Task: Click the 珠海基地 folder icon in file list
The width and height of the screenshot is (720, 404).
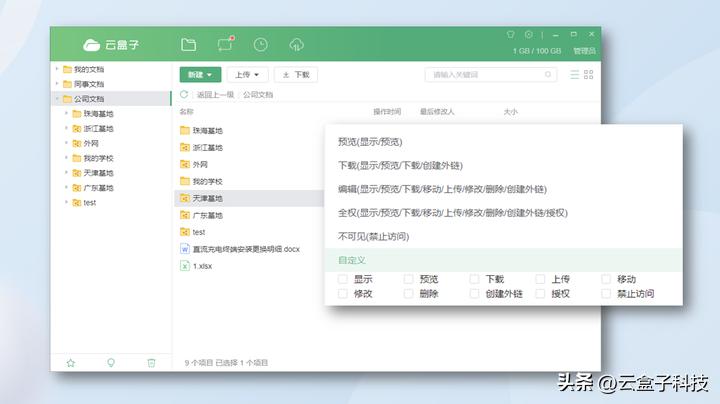Action: pyautogui.click(x=185, y=130)
